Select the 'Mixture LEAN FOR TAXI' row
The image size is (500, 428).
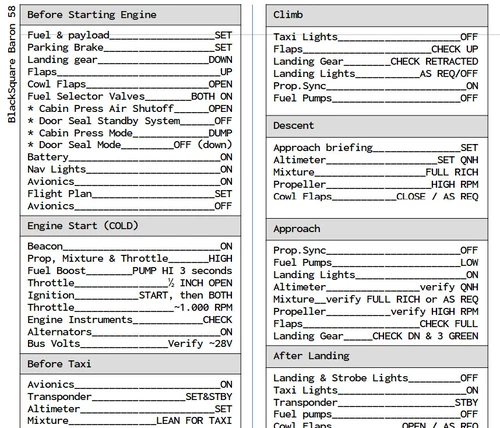click(x=130, y=421)
